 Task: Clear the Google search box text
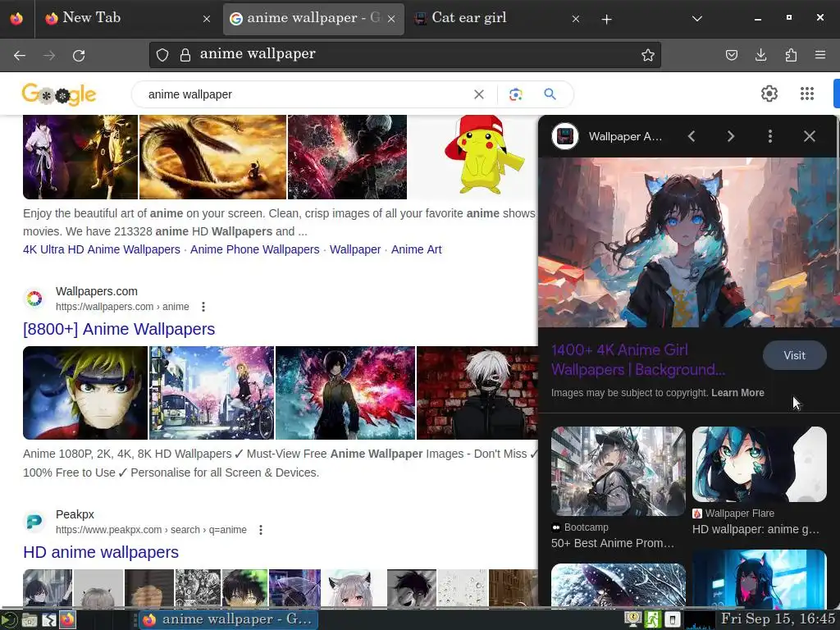click(x=479, y=94)
